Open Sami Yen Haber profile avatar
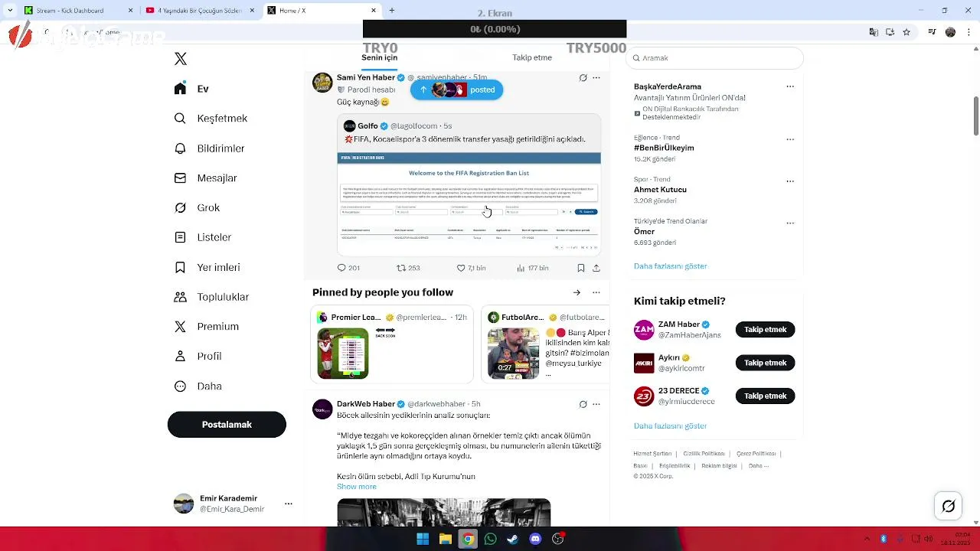This screenshot has height=551, width=980. [x=322, y=83]
